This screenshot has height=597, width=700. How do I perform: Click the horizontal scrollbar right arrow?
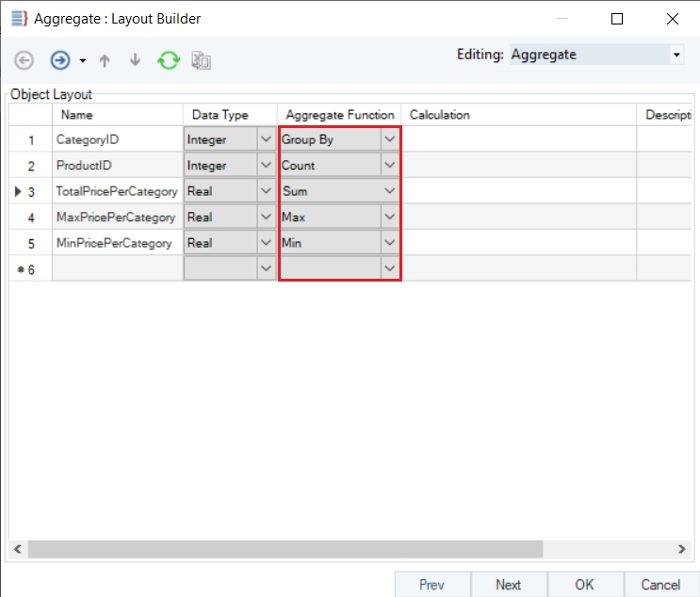pos(682,548)
